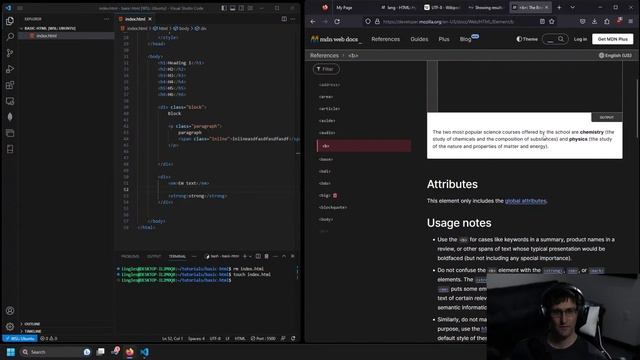This screenshot has height=360, width=640.
Task: Toggle the bottom panel layout button
Action: (233, 8)
